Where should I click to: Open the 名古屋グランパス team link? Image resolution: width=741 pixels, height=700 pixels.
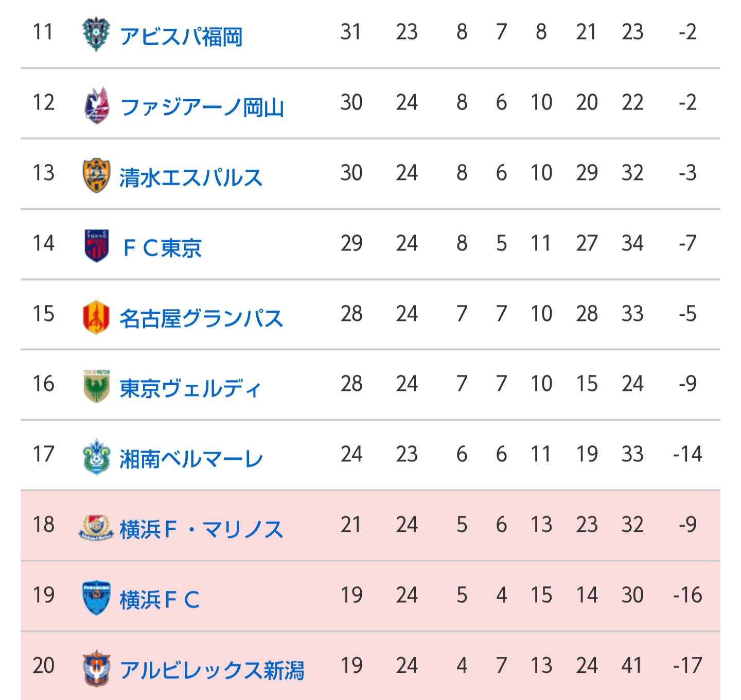point(201,319)
